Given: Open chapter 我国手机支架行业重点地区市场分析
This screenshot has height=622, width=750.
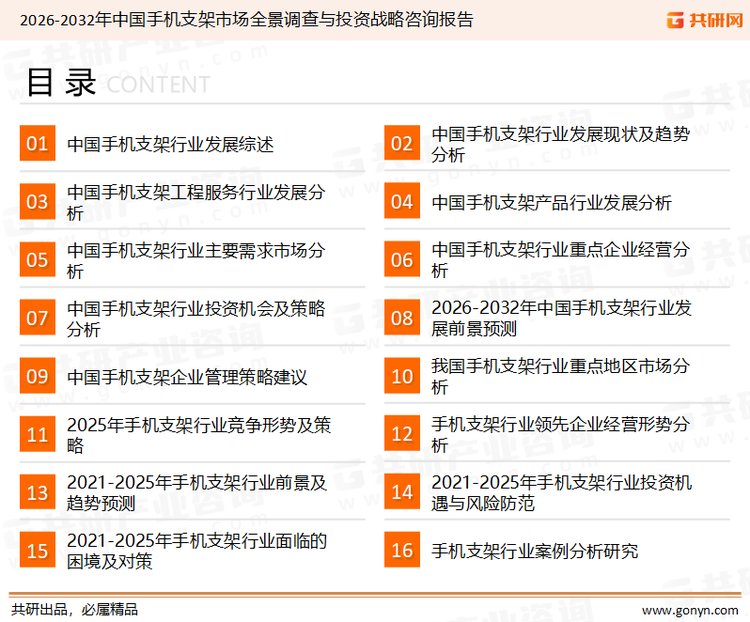Looking at the screenshot, I should [x=561, y=376].
